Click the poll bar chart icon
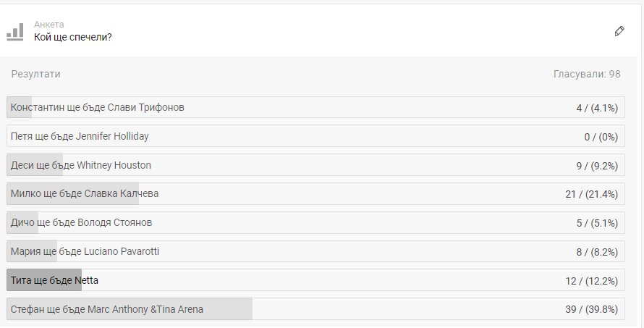The height and width of the screenshot is (328, 644). 15,31
